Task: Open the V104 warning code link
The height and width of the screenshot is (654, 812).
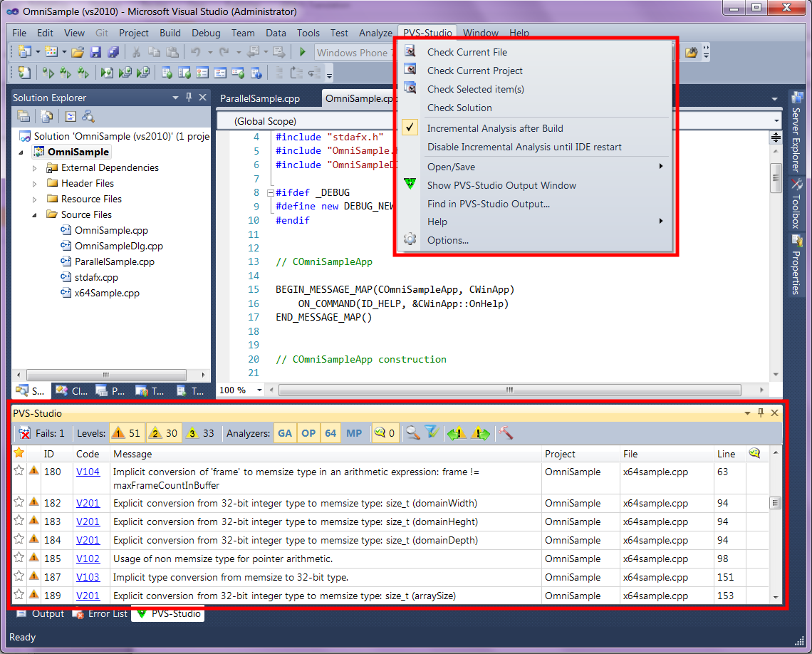Action: (88, 472)
